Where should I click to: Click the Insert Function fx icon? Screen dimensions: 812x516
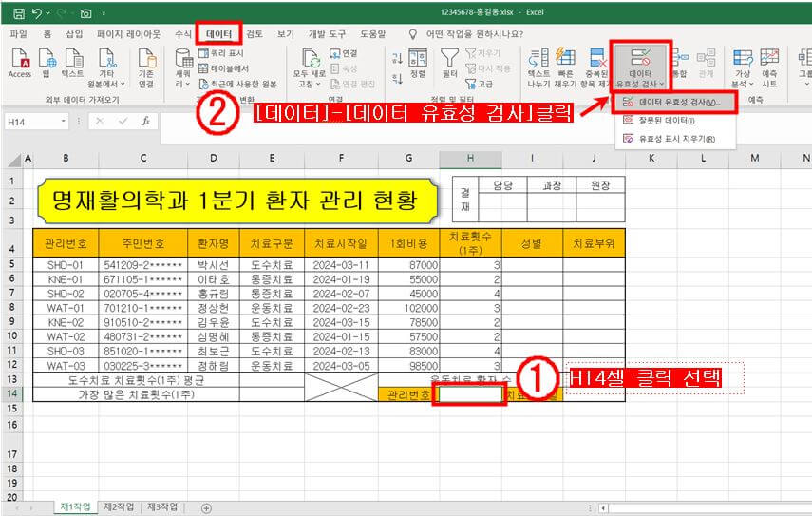pos(145,122)
